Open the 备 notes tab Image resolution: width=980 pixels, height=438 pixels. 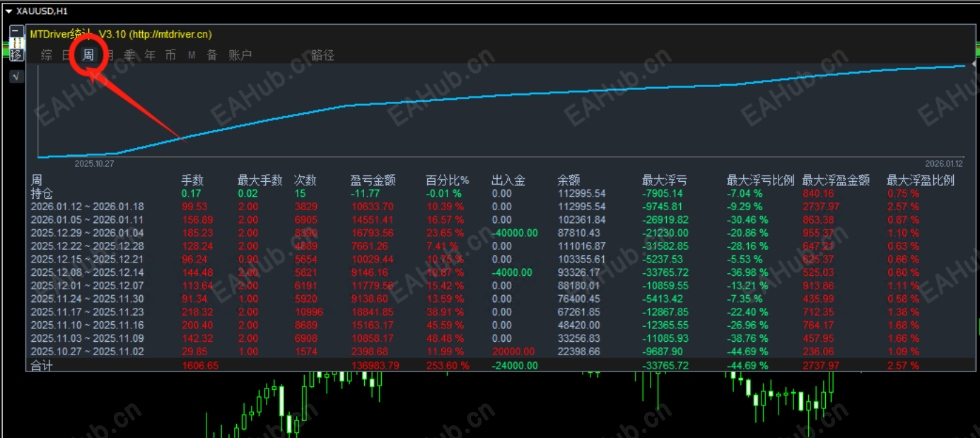[212, 55]
